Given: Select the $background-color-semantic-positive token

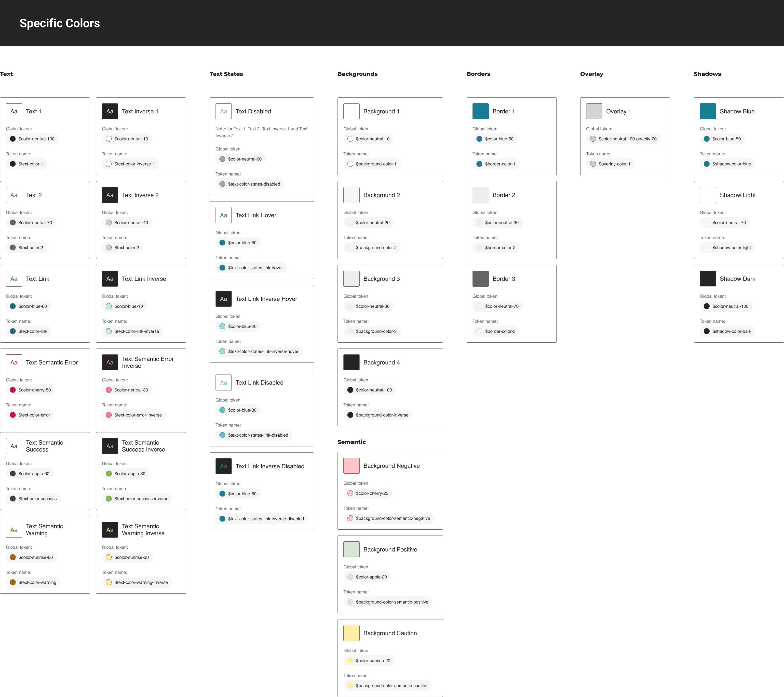Looking at the screenshot, I should coord(388,602).
